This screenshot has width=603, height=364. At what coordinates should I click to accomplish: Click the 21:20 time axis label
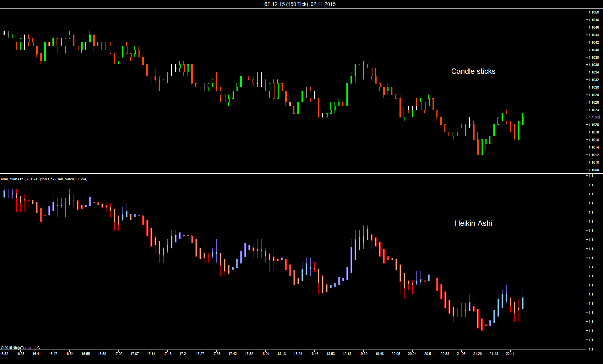click(x=477, y=354)
